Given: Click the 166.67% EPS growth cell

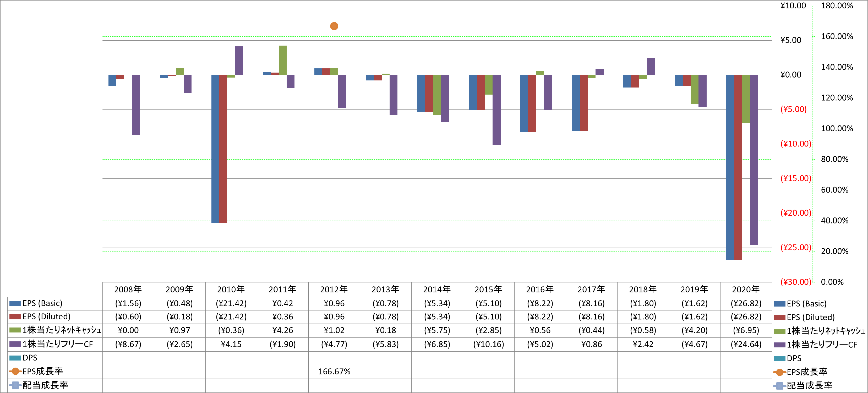Looking at the screenshot, I should tap(334, 372).
